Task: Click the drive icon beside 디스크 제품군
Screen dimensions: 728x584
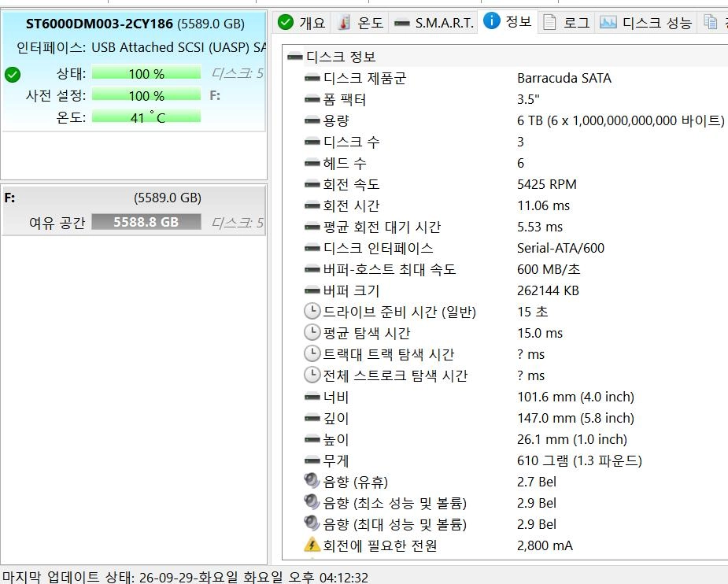Action: [x=312, y=79]
